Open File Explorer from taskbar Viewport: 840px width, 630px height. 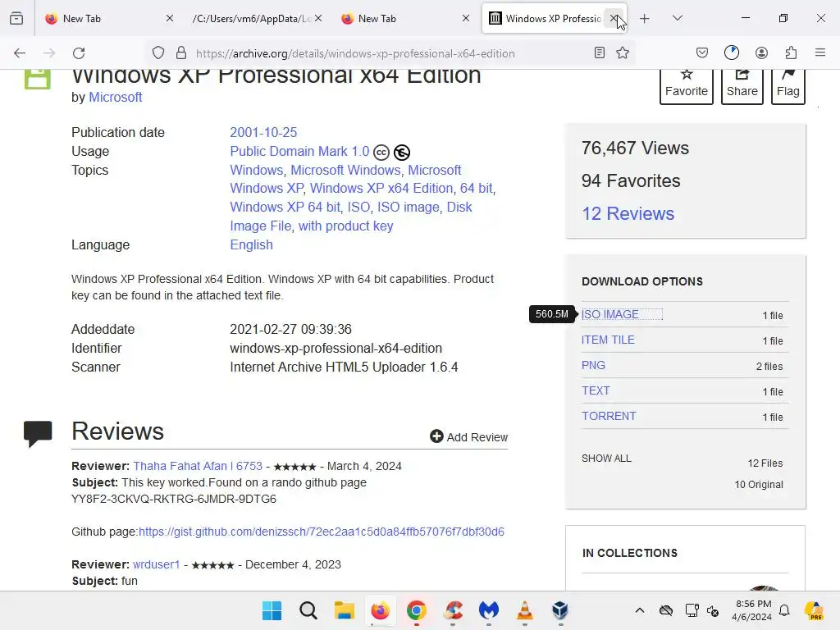click(x=344, y=610)
